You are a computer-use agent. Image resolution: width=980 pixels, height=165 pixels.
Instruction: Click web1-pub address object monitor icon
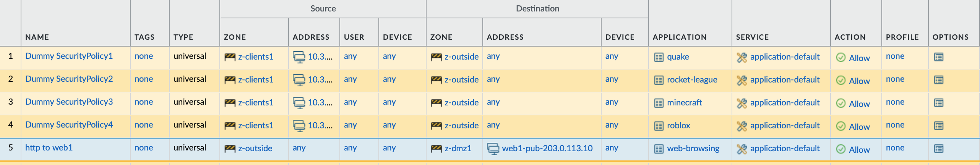coord(493,149)
